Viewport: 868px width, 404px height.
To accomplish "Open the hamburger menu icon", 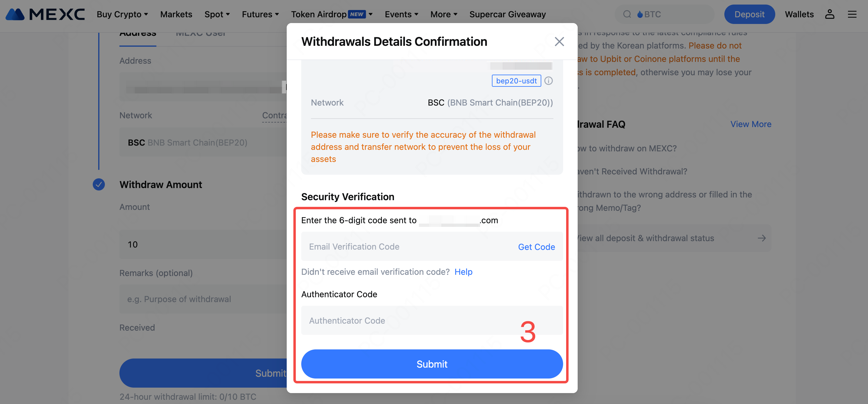I will pos(852,14).
